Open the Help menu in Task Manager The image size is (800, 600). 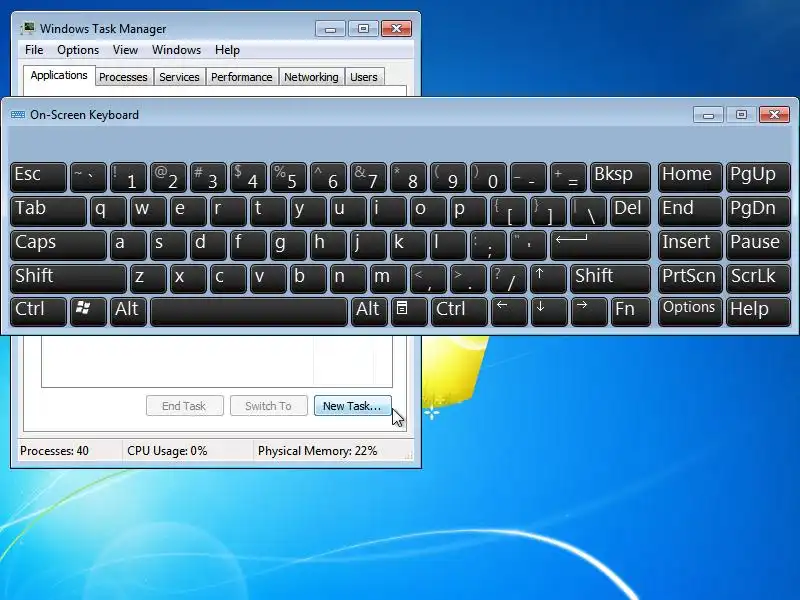tap(227, 50)
